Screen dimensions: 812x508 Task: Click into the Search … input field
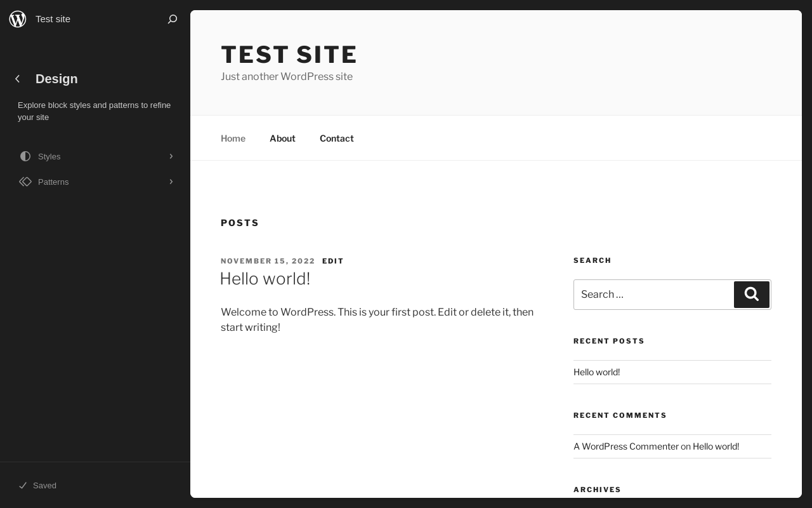pyautogui.click(x=653, y=295)
